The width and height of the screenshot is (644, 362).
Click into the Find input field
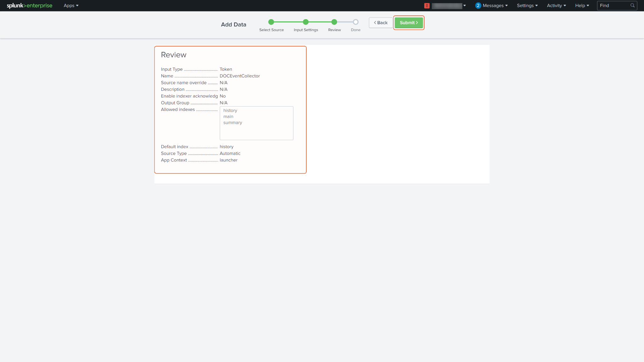(x=613, y=6)
